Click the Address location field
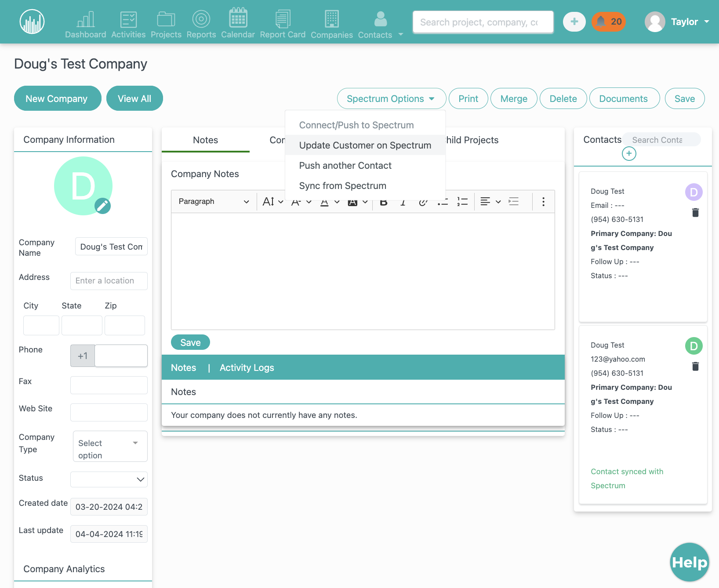The height and width of the screenshot is (588, 719). [109, 281]
